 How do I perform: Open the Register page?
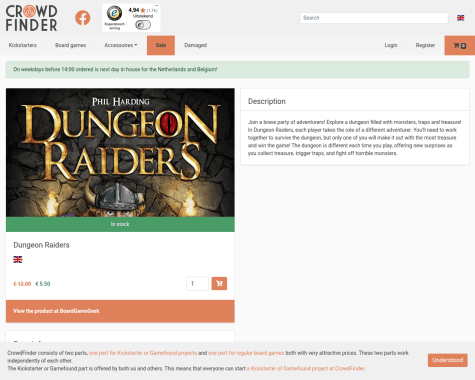pos(425,45)
